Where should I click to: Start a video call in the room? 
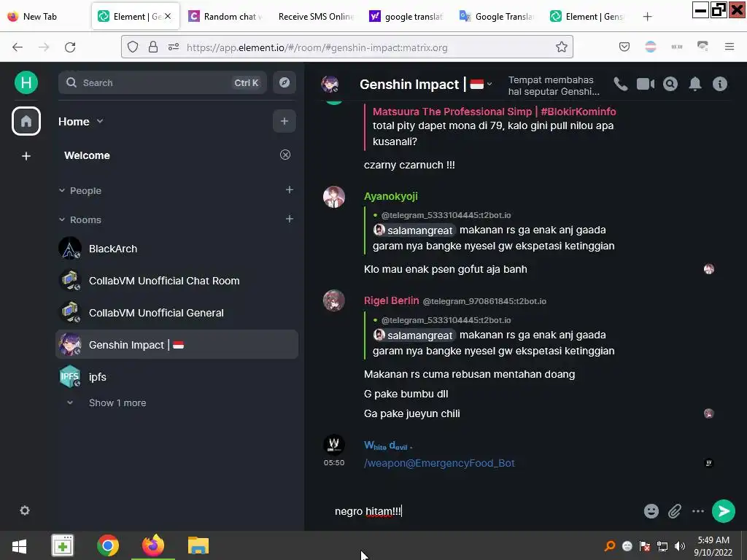[x=646, y=85]
